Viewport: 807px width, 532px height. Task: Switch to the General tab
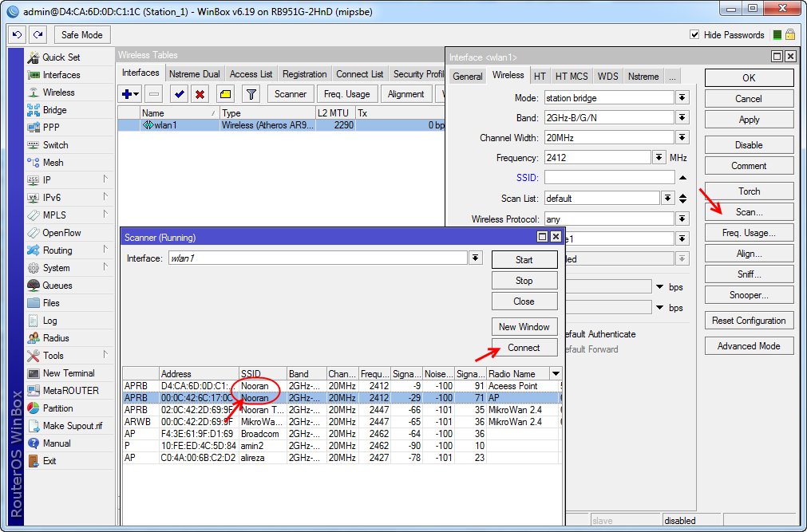467,76
